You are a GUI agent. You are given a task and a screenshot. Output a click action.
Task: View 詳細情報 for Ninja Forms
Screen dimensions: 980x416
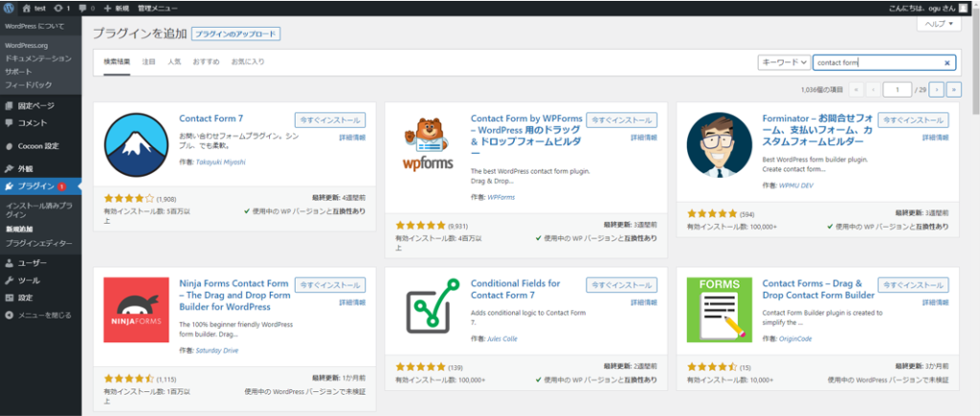(352, 301)
